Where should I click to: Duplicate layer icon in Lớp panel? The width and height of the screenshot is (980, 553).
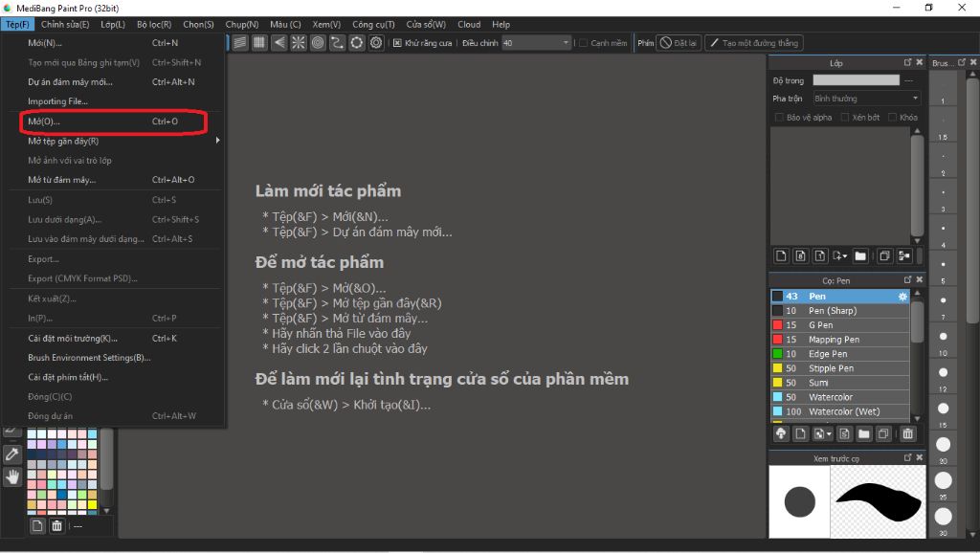click(884, 255)
